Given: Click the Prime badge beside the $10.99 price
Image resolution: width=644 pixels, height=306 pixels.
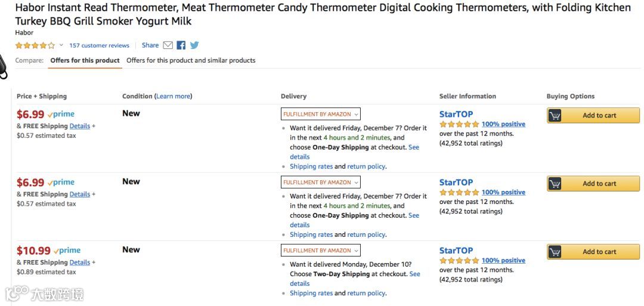Looking at the screenshot, I should 67,251.
